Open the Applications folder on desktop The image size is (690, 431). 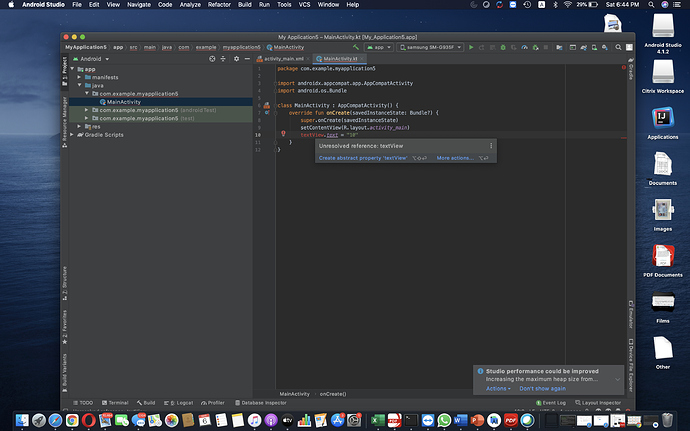663,123
